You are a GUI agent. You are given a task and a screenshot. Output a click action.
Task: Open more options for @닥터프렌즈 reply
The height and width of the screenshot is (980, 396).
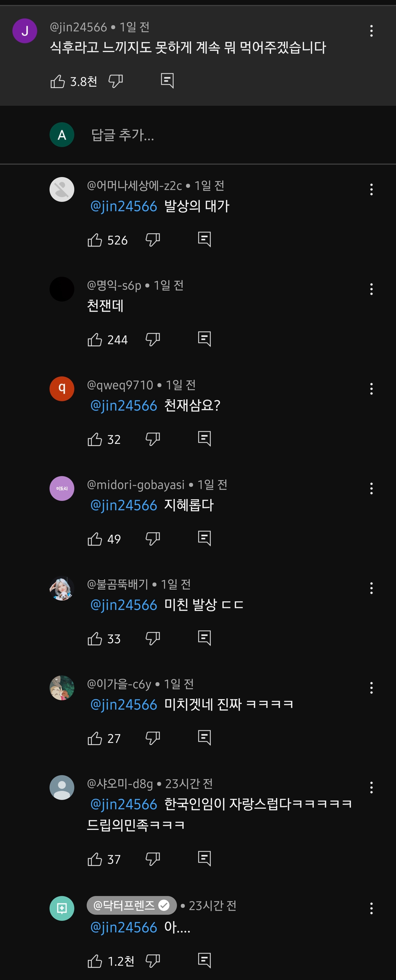371,908
